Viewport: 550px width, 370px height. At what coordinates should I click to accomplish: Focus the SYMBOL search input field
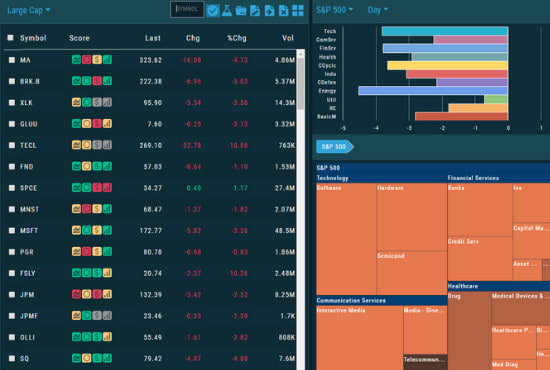[187, 9]
